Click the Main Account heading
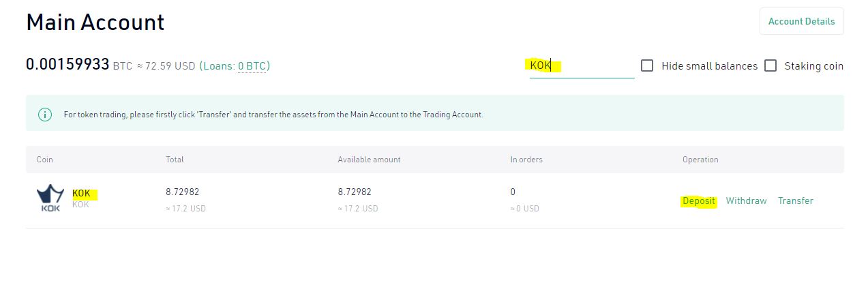 95,23
